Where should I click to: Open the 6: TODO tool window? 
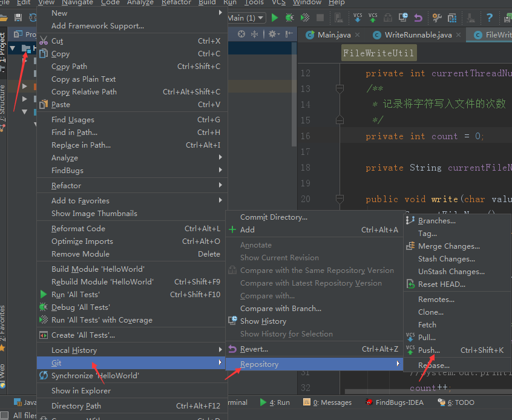pos(456,402)
